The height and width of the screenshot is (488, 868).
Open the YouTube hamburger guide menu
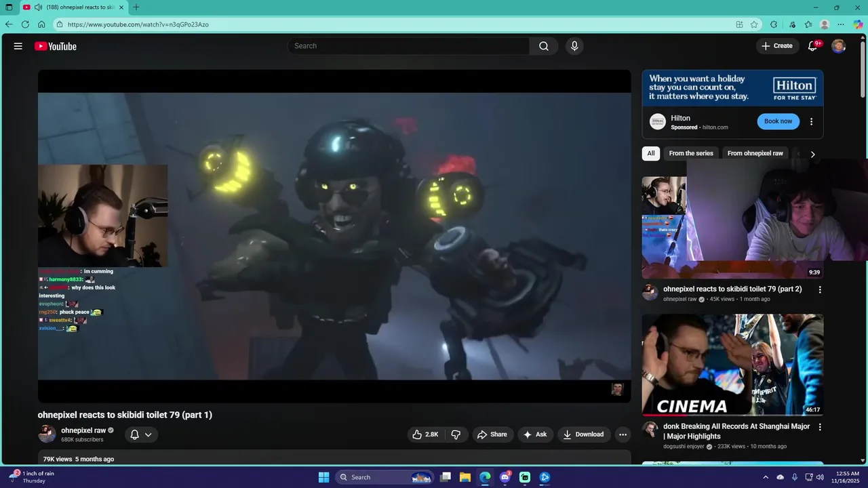click(18, 46)
